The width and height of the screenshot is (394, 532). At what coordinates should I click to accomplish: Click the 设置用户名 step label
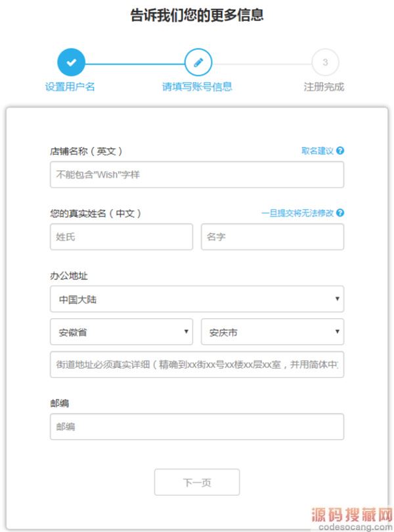[70, 87]
